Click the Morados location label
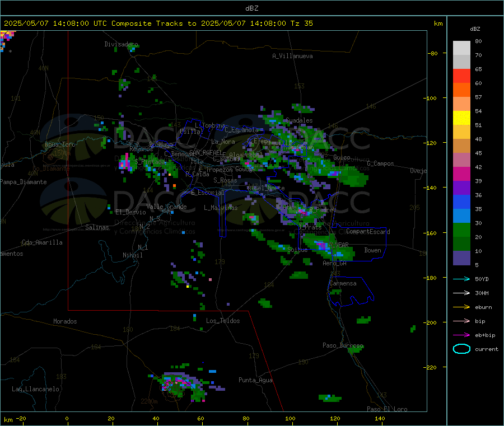 click(x=65, y=321)
